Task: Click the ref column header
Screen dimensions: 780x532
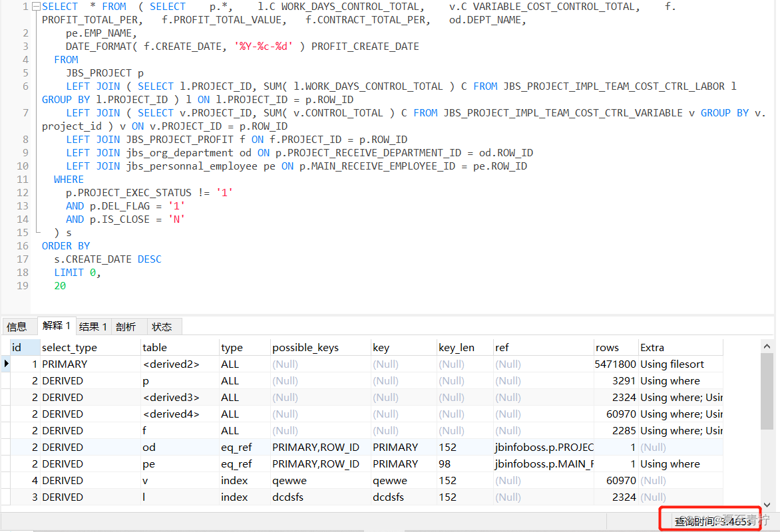Action: (x=544, y=348)
